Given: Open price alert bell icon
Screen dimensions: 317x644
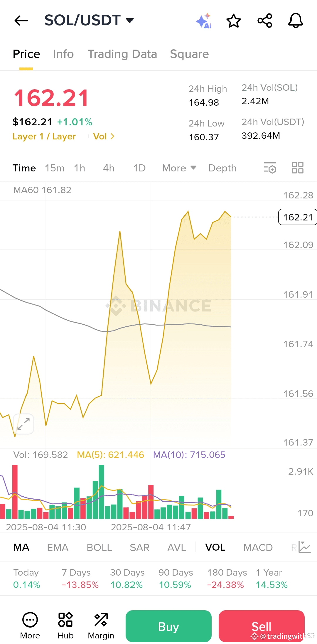Looking at the screenshot, I should (295, 21).
